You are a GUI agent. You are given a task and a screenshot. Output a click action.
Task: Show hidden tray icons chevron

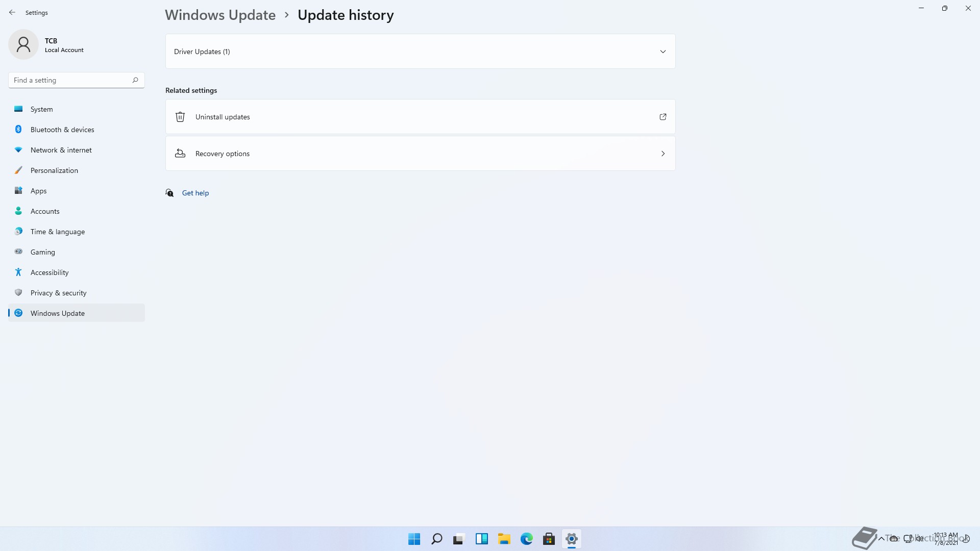point(881,539)
